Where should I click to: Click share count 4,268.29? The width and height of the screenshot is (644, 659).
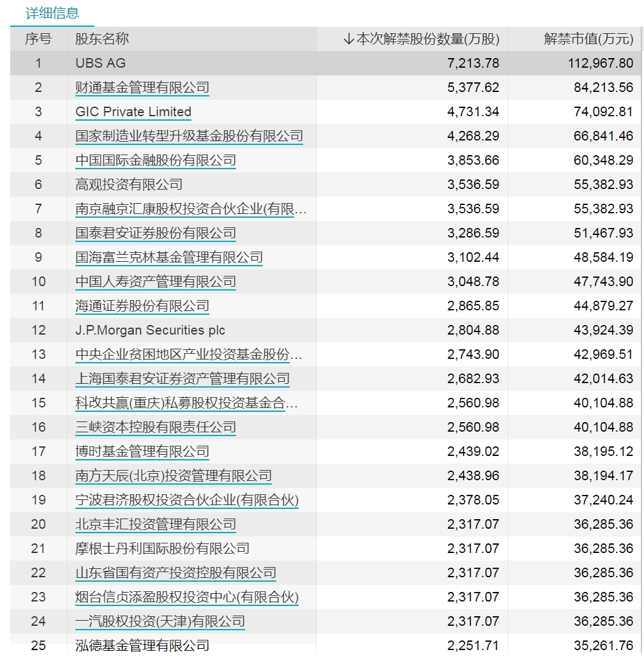[x=473, y=136]
